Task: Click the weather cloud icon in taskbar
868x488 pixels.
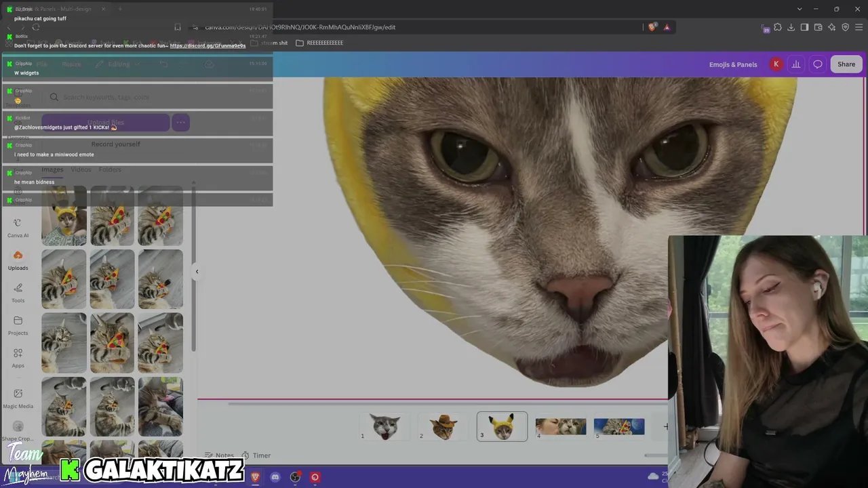Action: (653, 476)
